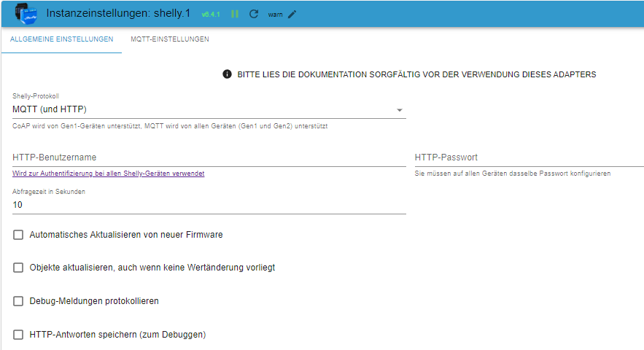Image resolution: width=644 pixels, height=350 pixels.
Task: Click the HTTP-Benutzername field
Action: [209, 157]
